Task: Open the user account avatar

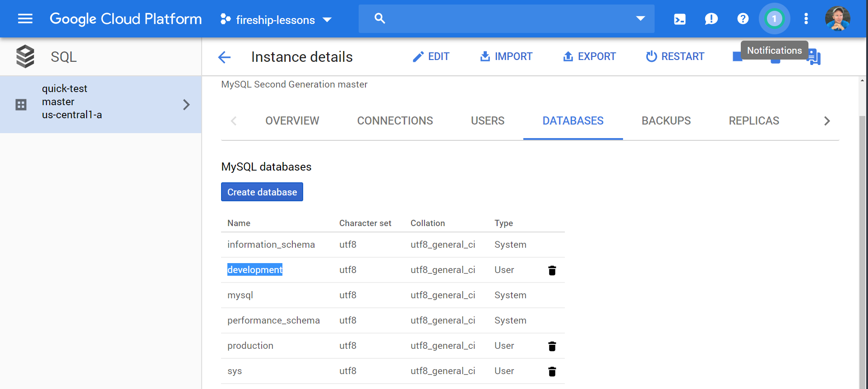Action: pyautogui.click(x=837, y=19)
